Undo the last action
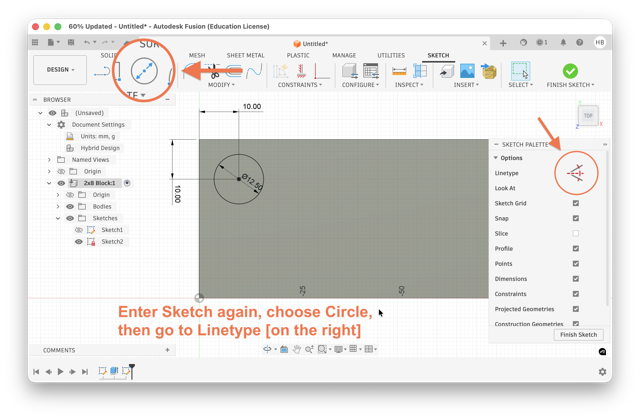 tap(87, 42)
